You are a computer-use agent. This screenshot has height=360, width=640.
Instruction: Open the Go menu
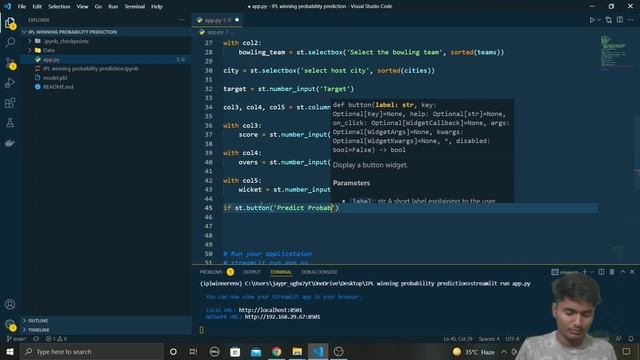98,7
